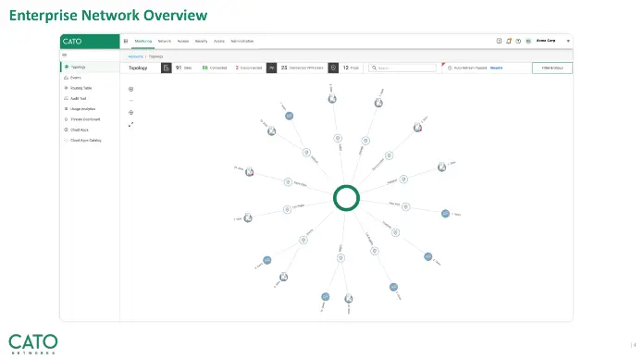The height and width of the screenshot is (359, 644).
Task: Click the account building icon near Acme Corp
Action: tap(528, 41)
